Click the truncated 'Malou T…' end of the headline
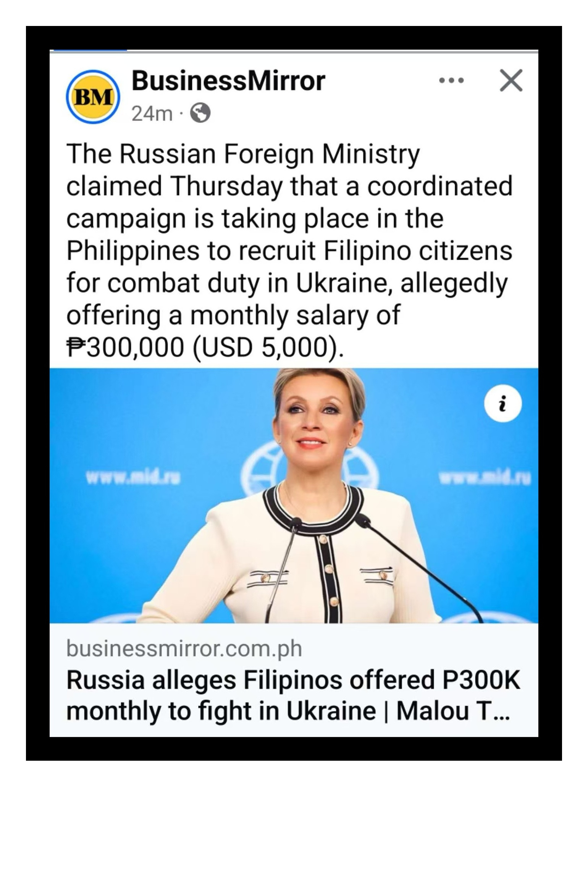 click(453, 711)
